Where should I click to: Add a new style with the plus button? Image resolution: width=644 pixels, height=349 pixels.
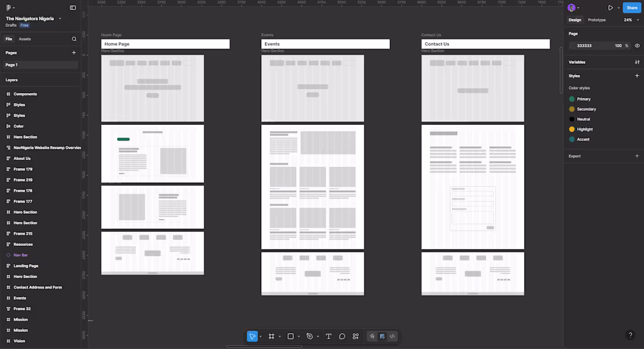(x=637, y=75)
